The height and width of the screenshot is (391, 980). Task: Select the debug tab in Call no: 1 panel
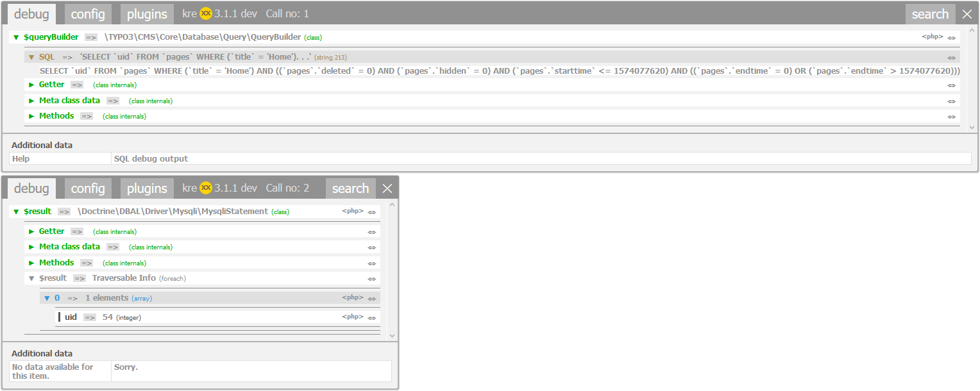[x=31, y=14]
